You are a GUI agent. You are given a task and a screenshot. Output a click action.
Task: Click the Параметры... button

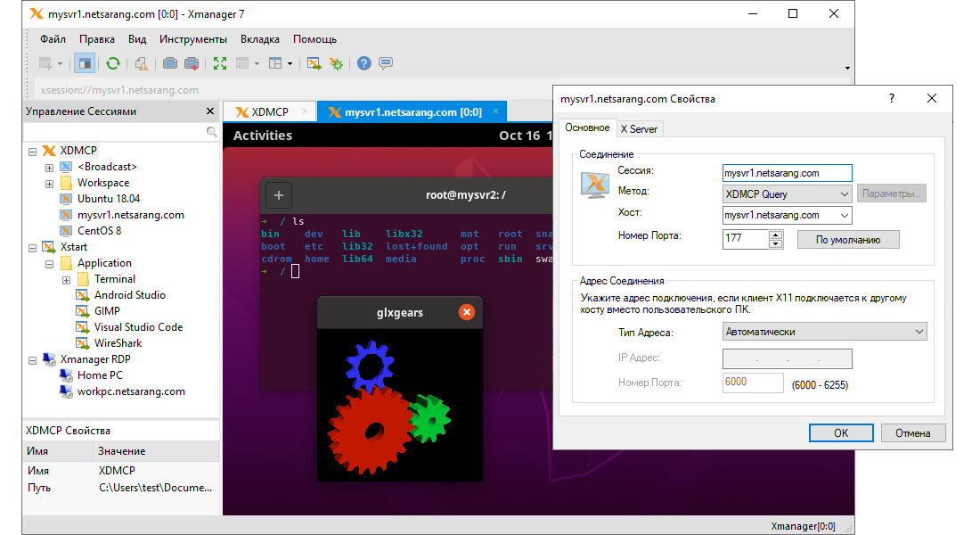(891, 194)
